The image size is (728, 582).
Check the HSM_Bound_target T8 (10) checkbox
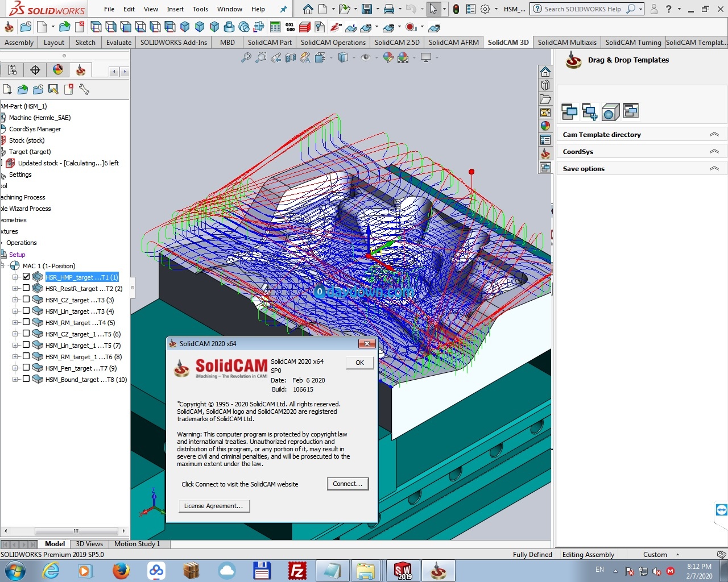(x=26, y=379)
